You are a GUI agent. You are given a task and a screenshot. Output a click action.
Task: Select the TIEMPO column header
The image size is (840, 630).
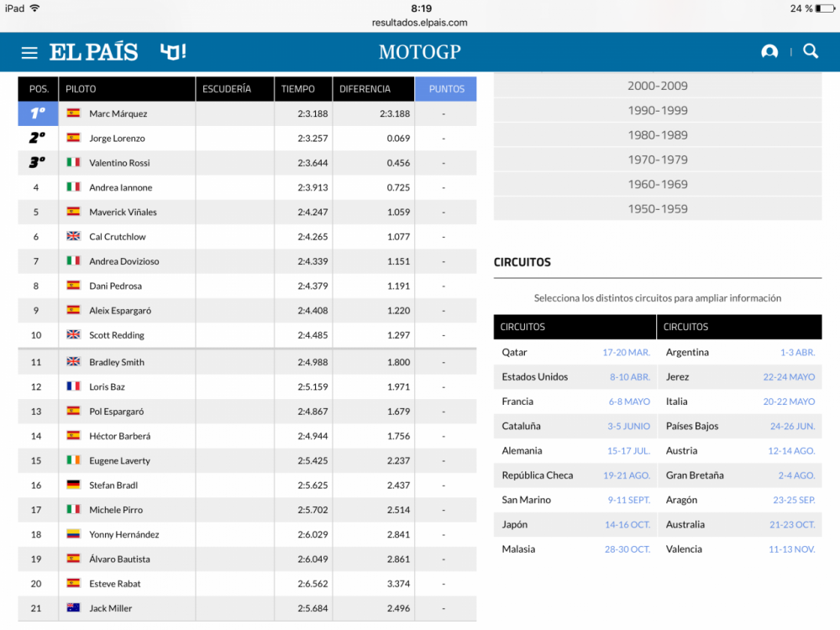point(298,89)
